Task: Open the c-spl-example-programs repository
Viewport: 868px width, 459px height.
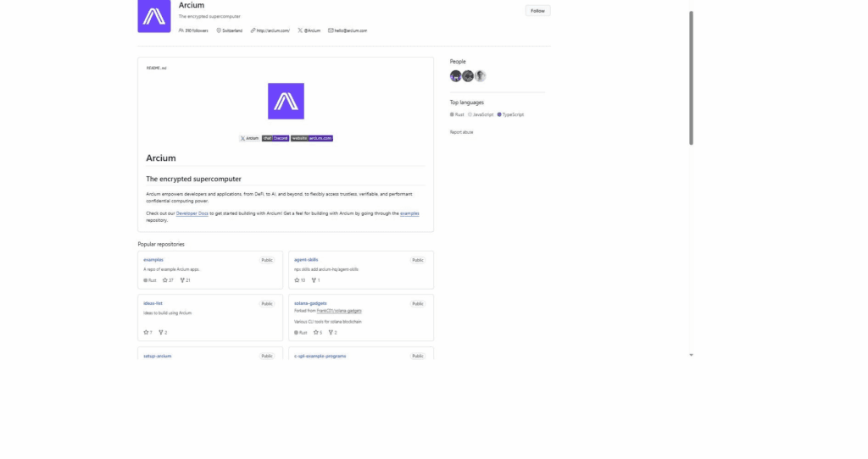Action: point(320,356)
